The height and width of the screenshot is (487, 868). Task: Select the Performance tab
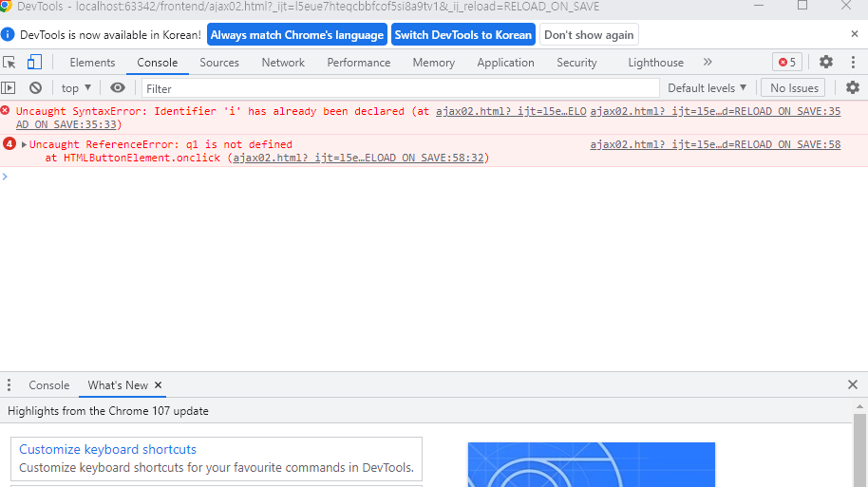pos(359,63)
